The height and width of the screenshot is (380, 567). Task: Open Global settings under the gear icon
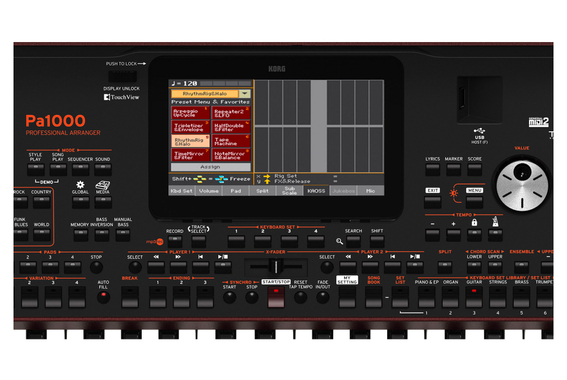click(x=80, y=202)
